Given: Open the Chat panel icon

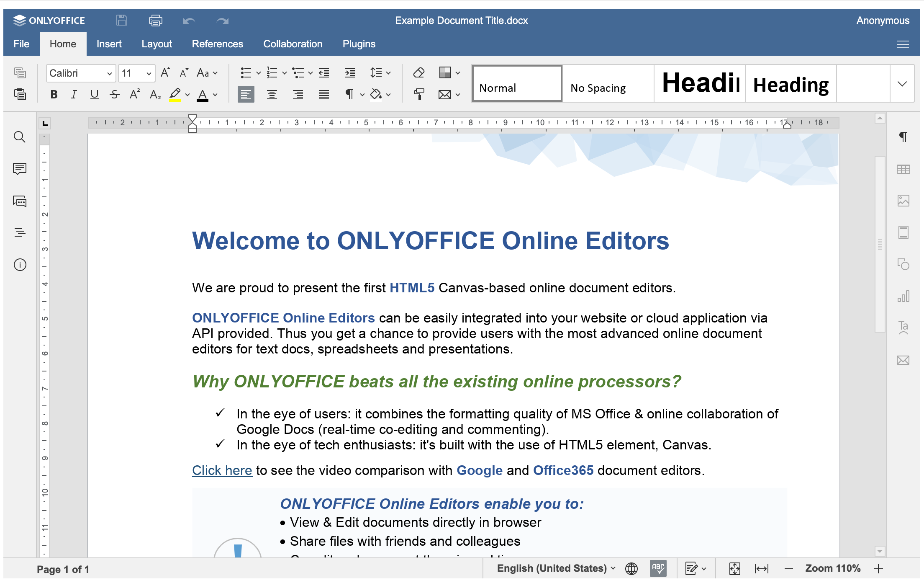Looking at the screenshot, I should tap(19, 201).
